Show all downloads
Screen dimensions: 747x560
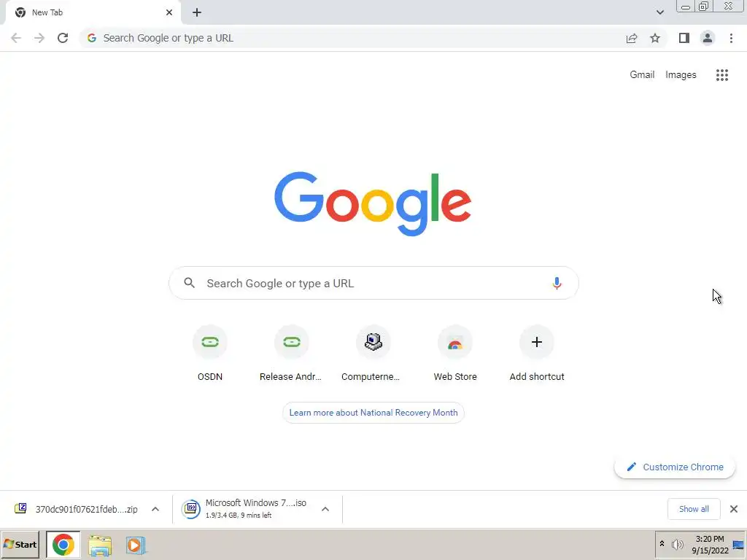point(694,509)
